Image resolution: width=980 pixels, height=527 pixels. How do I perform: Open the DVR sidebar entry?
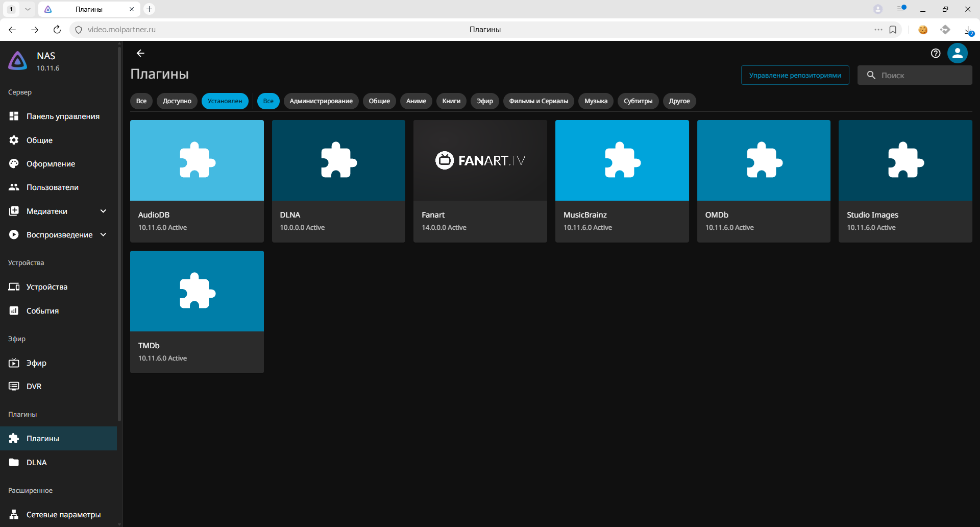[34, 387]
